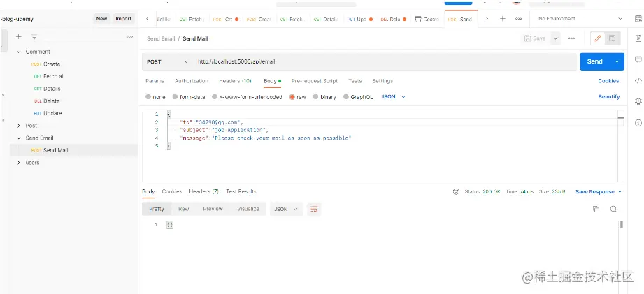
Task: Open the Cookies link
Action: click(x=608, y=81)
